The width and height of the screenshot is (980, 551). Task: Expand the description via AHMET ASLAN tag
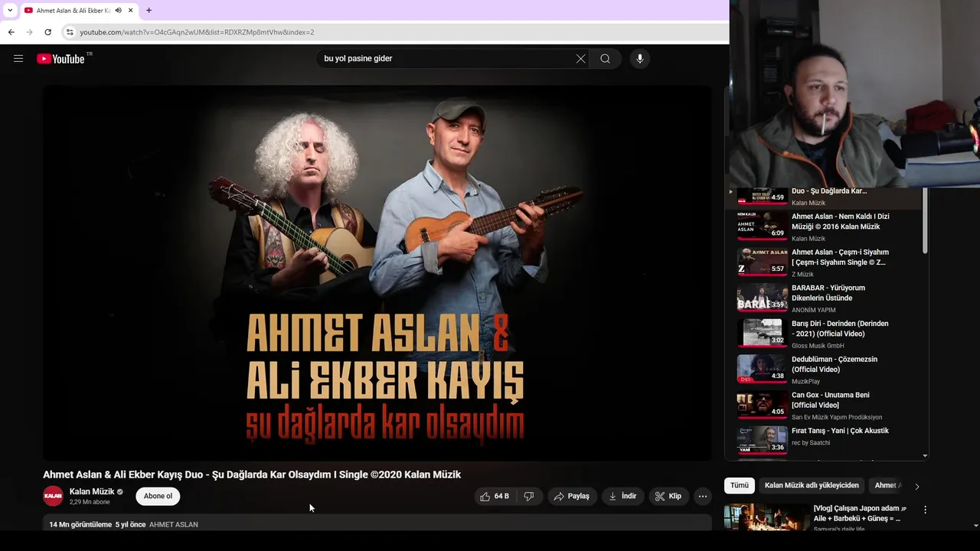coord(174,525)
